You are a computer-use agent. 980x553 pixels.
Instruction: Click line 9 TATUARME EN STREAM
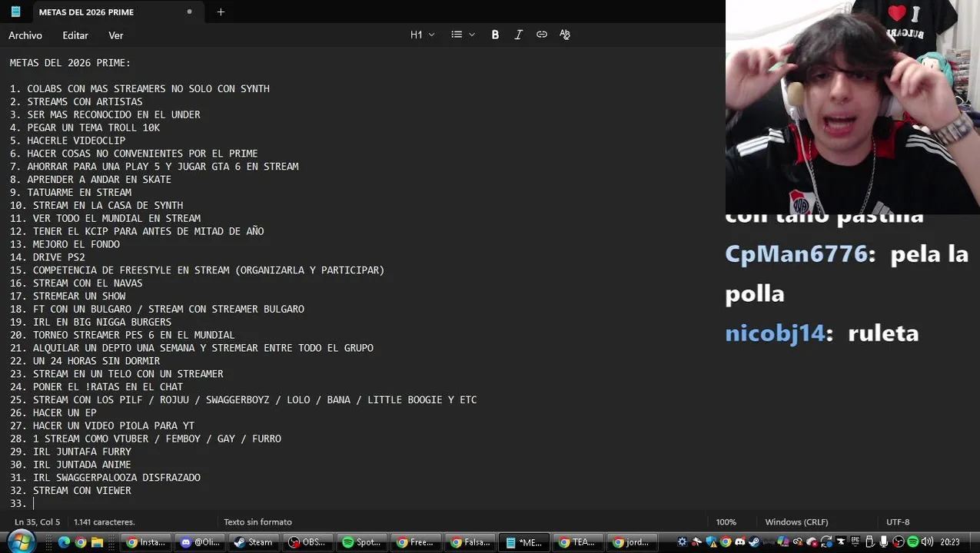pos(70,193)
